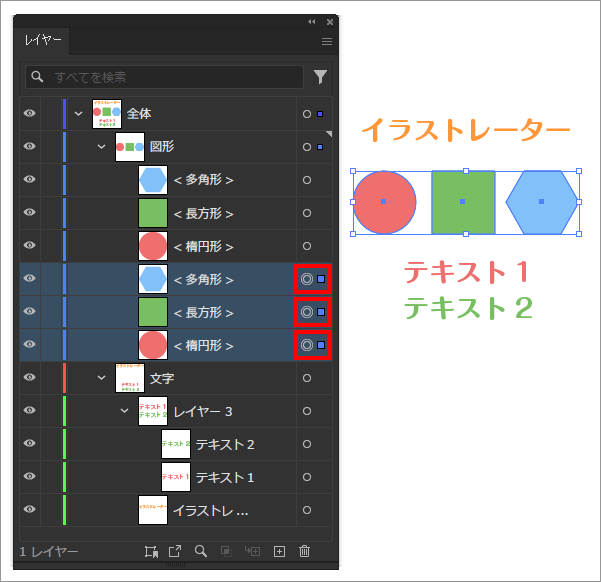Open the layer filter funnel icon
Screen dimensions: 601x582
point(320,77)
